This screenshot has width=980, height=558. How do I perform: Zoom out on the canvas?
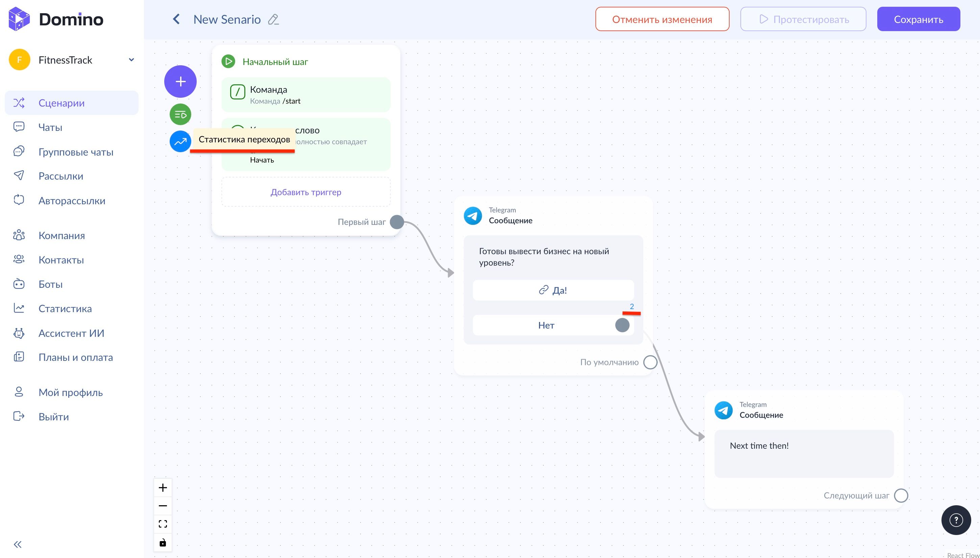pyautogui.click(x=163, y=506)
